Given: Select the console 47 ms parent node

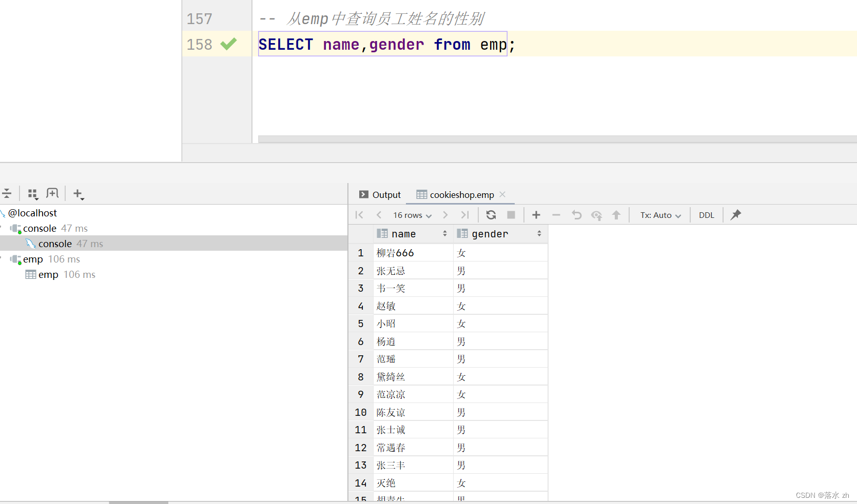Looking at the screenshot, I should (55, 228).
